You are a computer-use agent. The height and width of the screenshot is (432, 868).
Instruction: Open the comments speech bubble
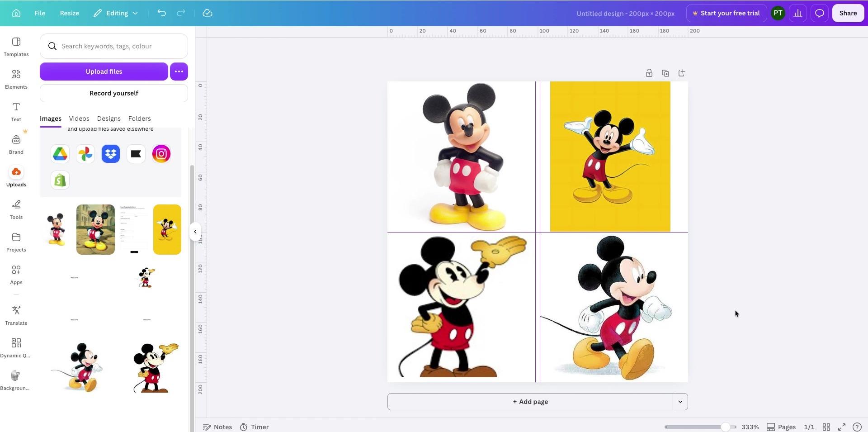click(x=819, y=13)
